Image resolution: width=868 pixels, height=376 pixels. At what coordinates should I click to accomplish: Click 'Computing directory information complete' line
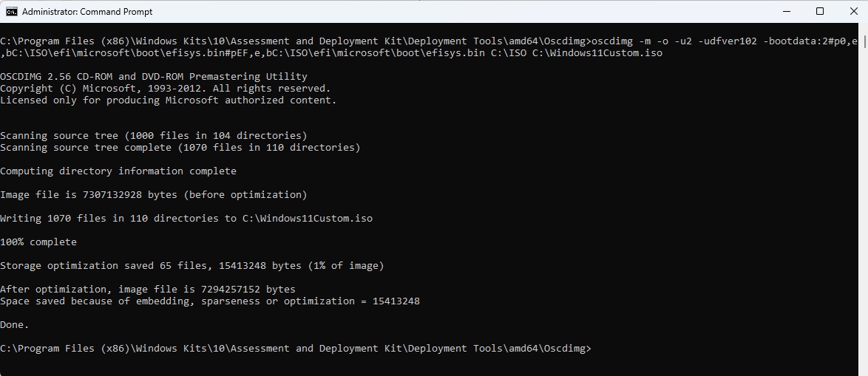[118, 171]
